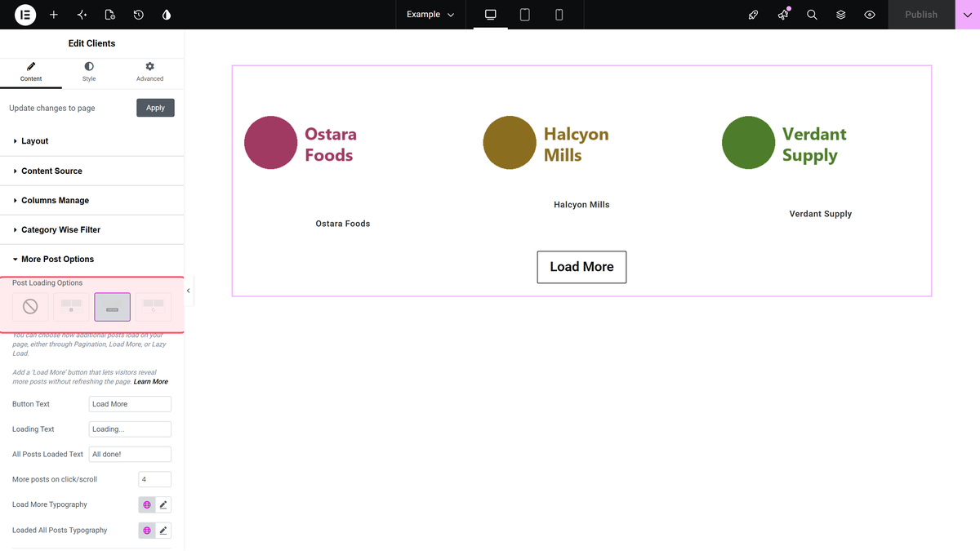Select the Load More post loading option

click(112, 307)
